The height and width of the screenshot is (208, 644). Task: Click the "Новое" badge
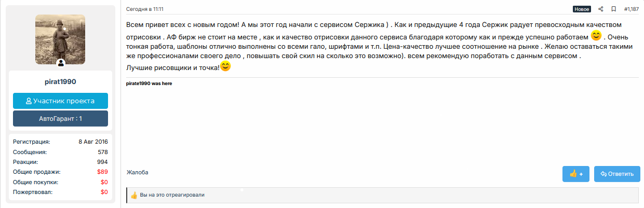(x=582, y=9)
